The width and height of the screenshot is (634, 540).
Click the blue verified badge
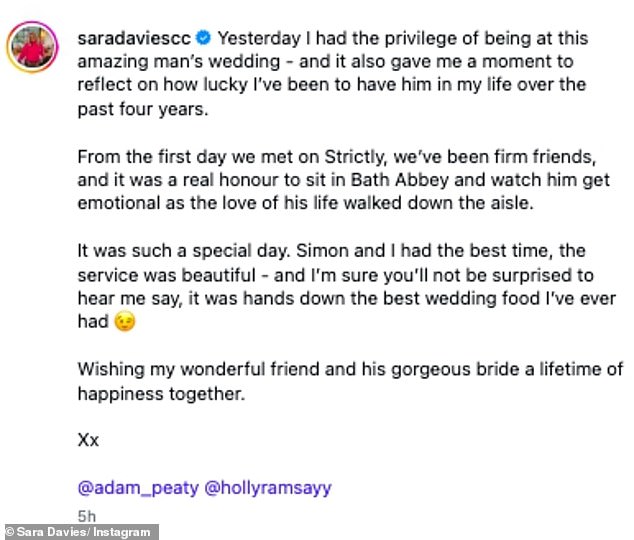coord(202,38)
